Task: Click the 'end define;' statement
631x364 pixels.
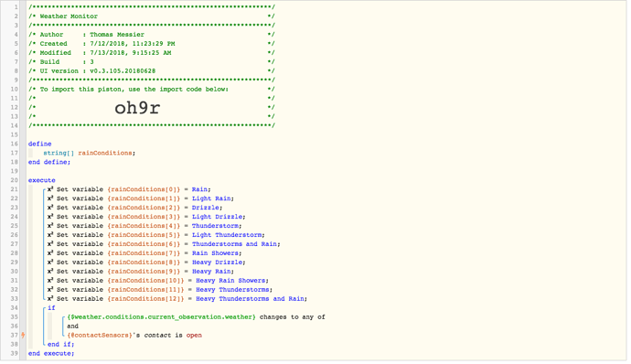Action: [x=49, y=162]
